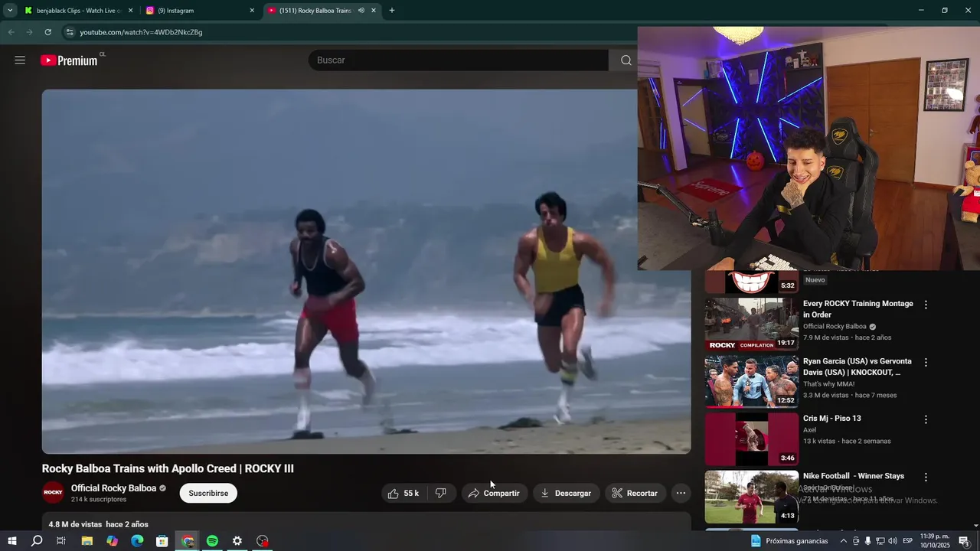
Task: Open Official Rocky Balboa channel name link
Action: (x=113, y=488)
